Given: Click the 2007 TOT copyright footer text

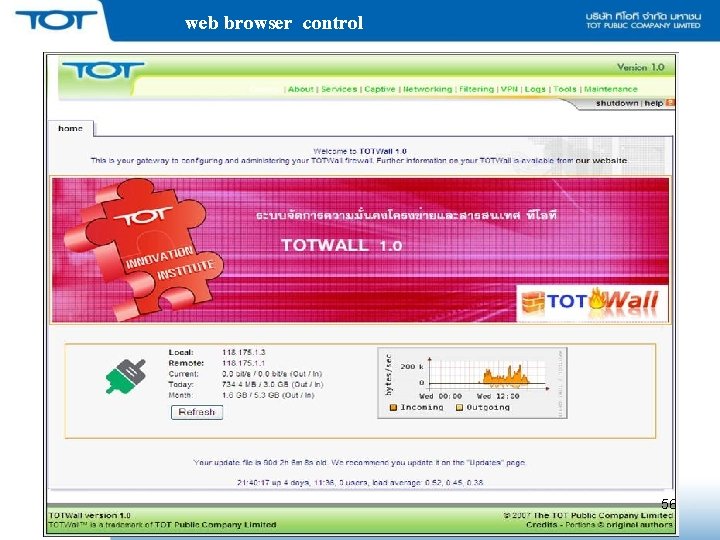Looking at the screenshot, I should 588,515.
